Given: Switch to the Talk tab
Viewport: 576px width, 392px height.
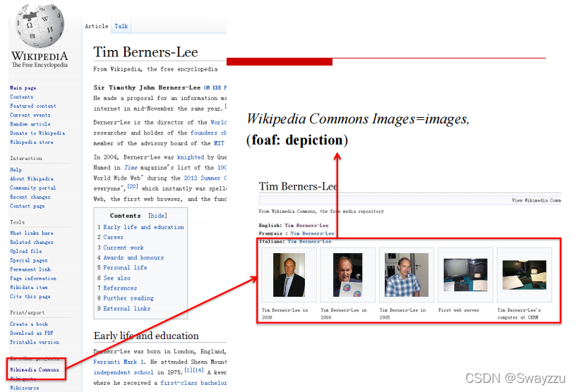Looking at the screenshot, I should point(121,26).
